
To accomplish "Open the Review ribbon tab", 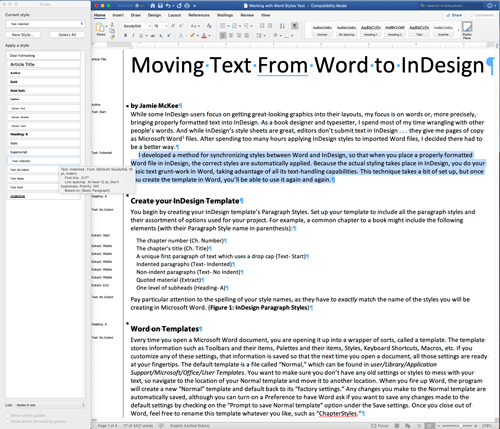I will point(247,15).
